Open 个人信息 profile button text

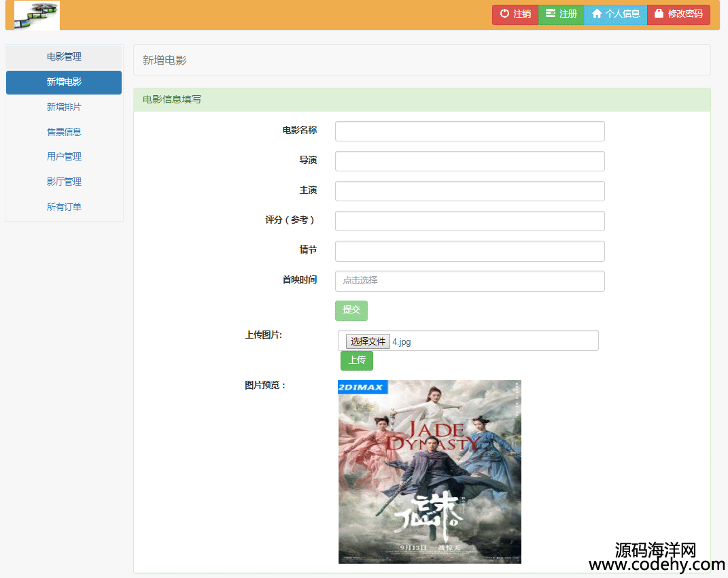pyautogui.click(x=623, y=14)
